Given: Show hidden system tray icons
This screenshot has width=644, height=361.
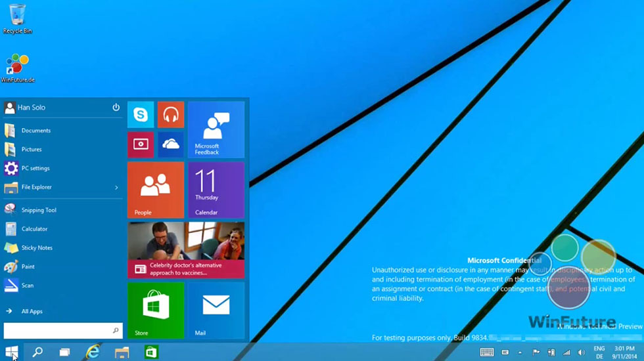Looking at the screenshot, I should pyautogui.click(x=520, y=352).
